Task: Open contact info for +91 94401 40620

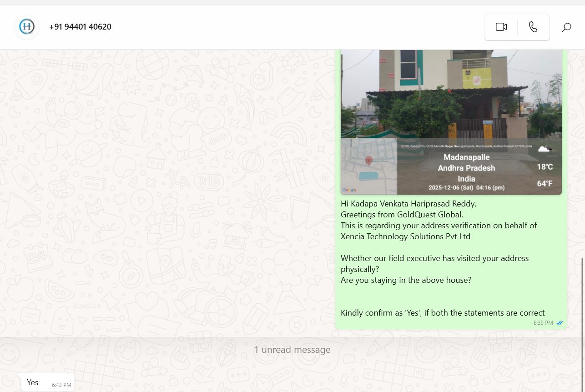Action: (80, 27)
